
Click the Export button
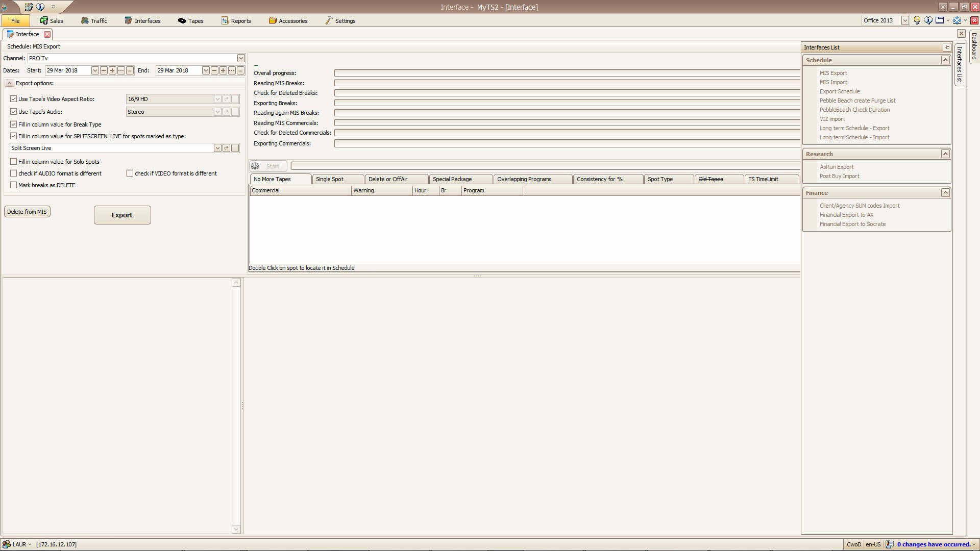122,215
